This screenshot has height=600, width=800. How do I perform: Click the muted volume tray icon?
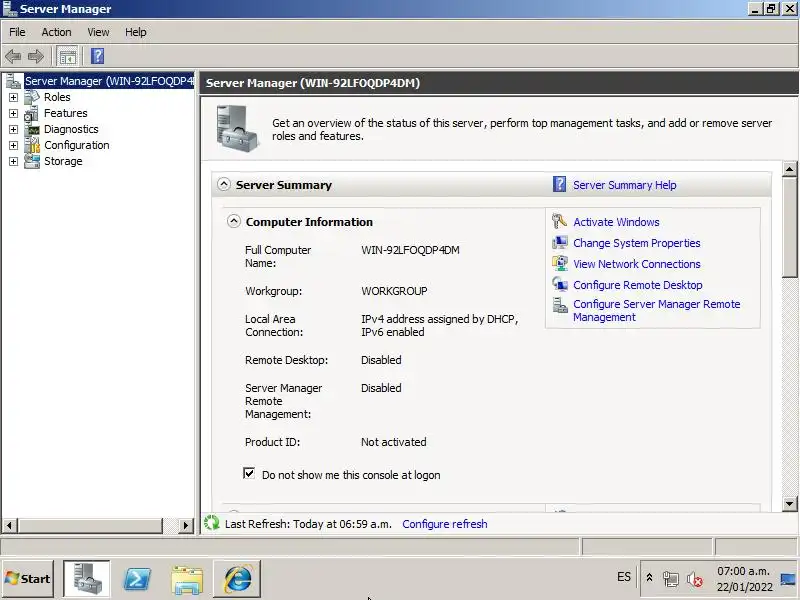click(x=694, y=579)
